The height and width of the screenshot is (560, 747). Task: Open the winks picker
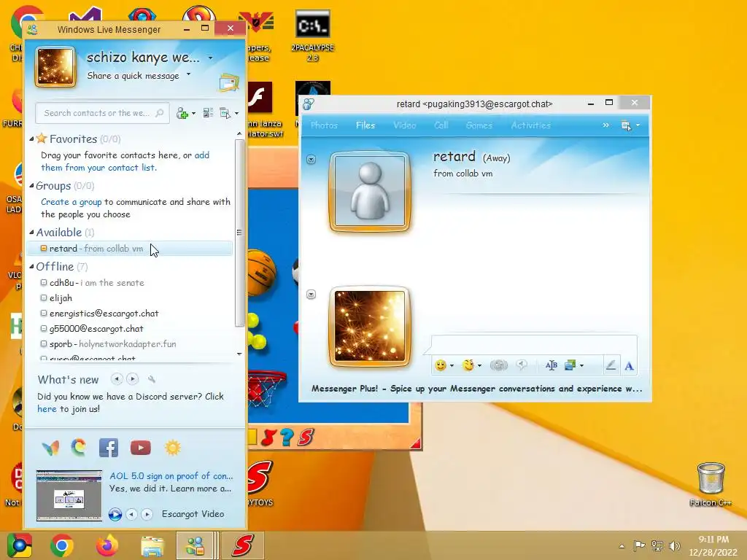tap(468, 365)
